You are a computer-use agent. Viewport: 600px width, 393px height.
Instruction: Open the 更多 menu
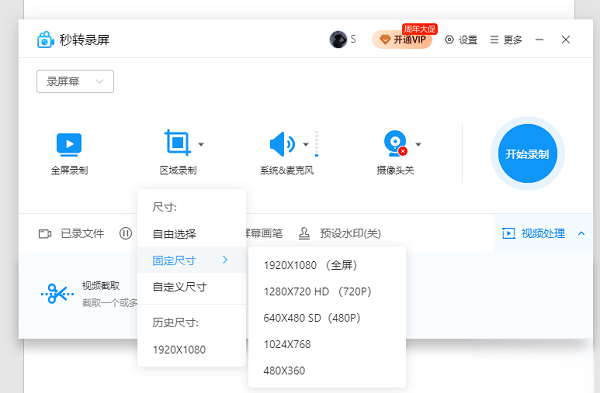[x=506, y=40]
